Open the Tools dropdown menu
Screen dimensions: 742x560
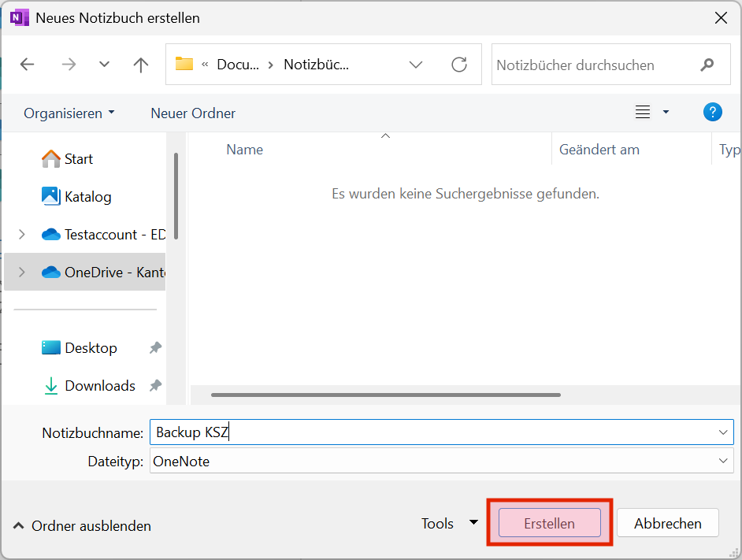(x=450, y=523)
